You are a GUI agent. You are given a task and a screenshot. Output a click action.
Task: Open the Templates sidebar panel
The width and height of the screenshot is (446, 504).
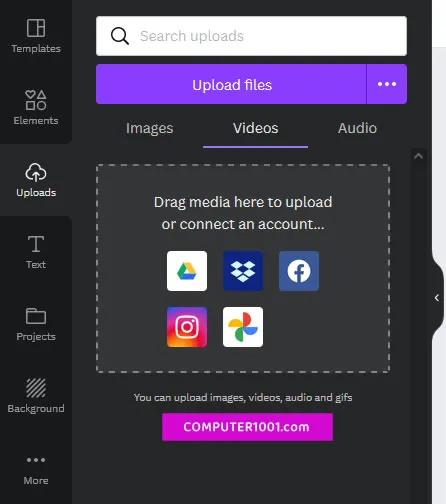[36, 36]
